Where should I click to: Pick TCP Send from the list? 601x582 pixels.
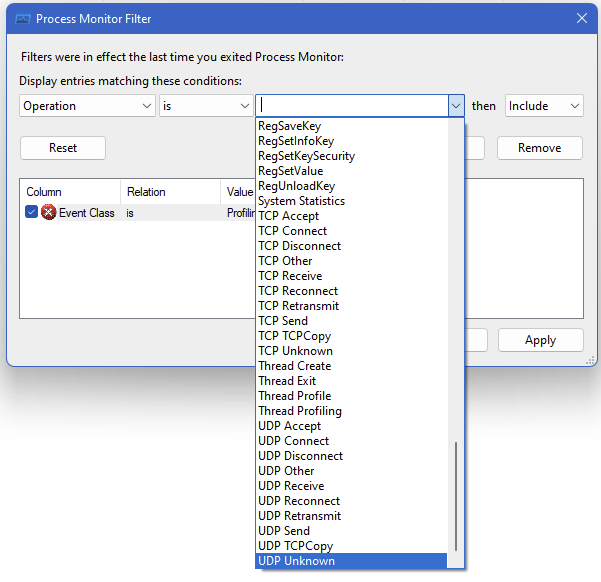pyautogui.click(x=351, y=321)
